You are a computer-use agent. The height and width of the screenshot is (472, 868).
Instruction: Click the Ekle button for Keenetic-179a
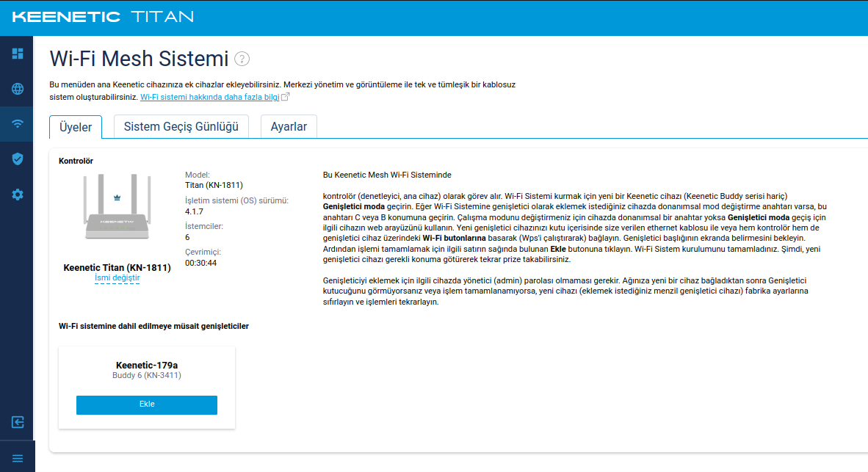coord(147,404)
